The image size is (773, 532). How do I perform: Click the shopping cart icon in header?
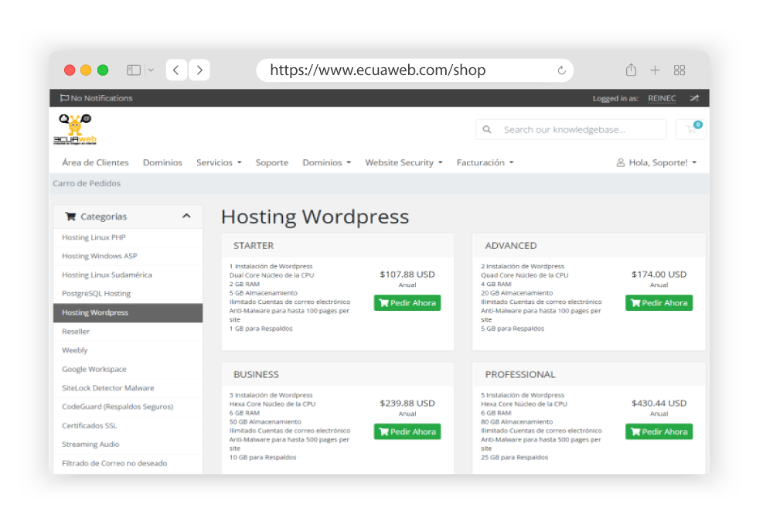click(691, 129)
